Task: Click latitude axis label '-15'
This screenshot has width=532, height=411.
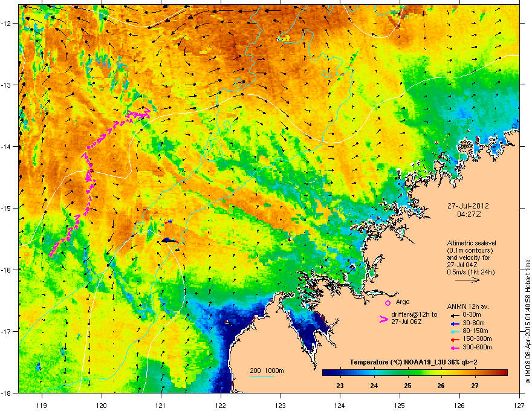Action: click(7, 208)
